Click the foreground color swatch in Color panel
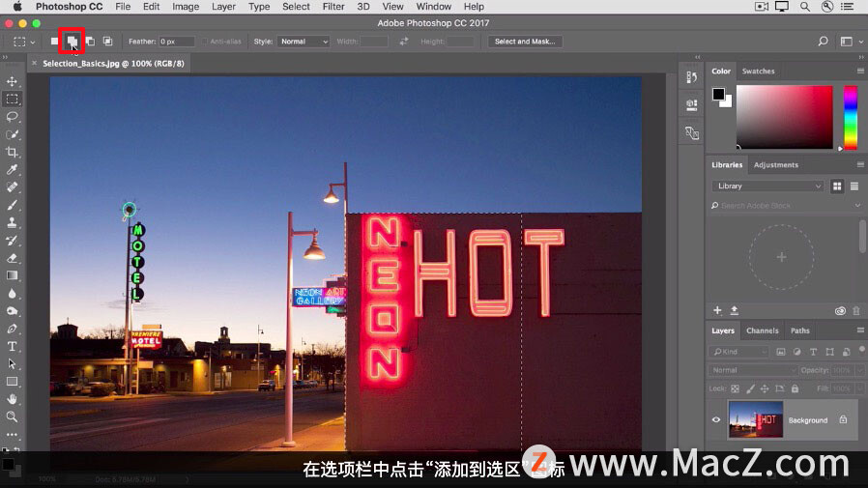 tap(718, 94)
